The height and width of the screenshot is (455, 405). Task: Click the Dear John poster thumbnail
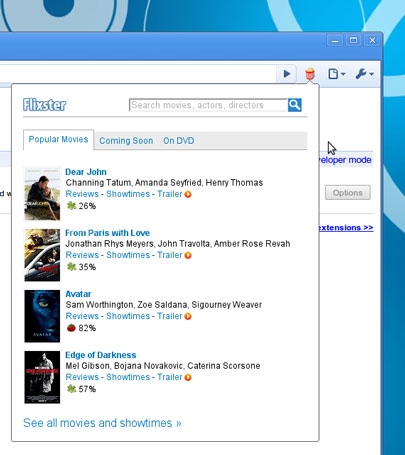click(42, 193)
